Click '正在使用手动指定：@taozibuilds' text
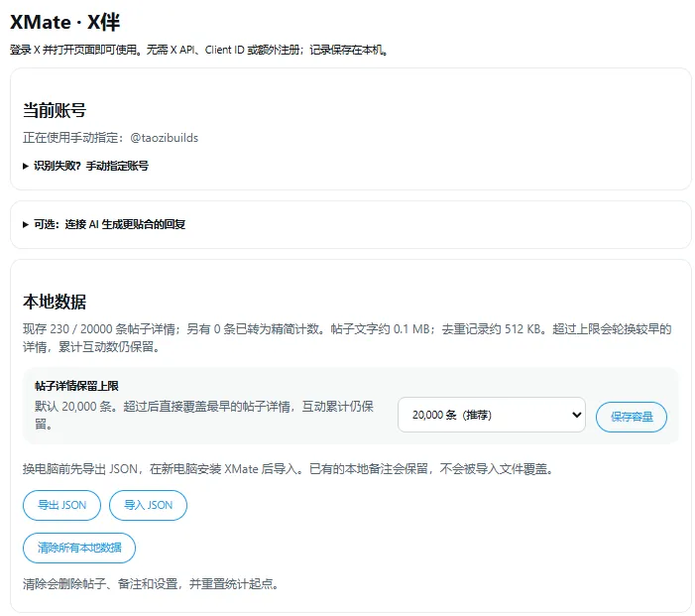This screenshot has width=695, height=616. [110, 138]
